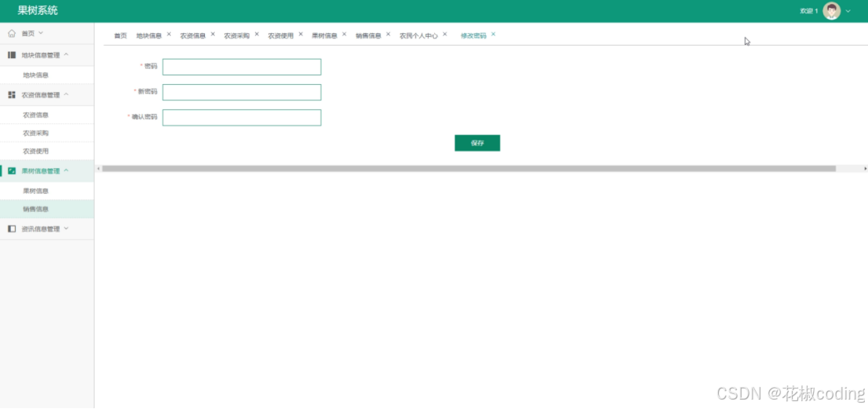868x409 pixels.
Task: Open 农资采购 in the sidebar
Action: point(47,133)
